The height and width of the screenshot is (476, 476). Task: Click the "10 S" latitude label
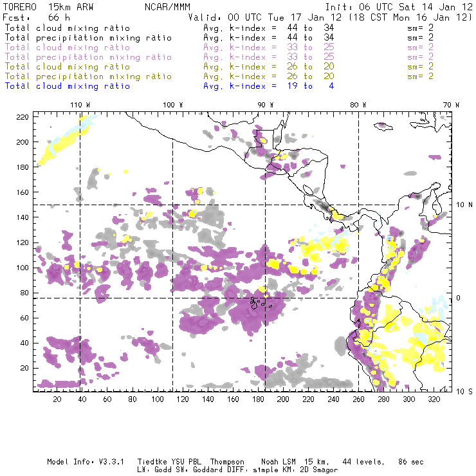[x=464, y=392]
